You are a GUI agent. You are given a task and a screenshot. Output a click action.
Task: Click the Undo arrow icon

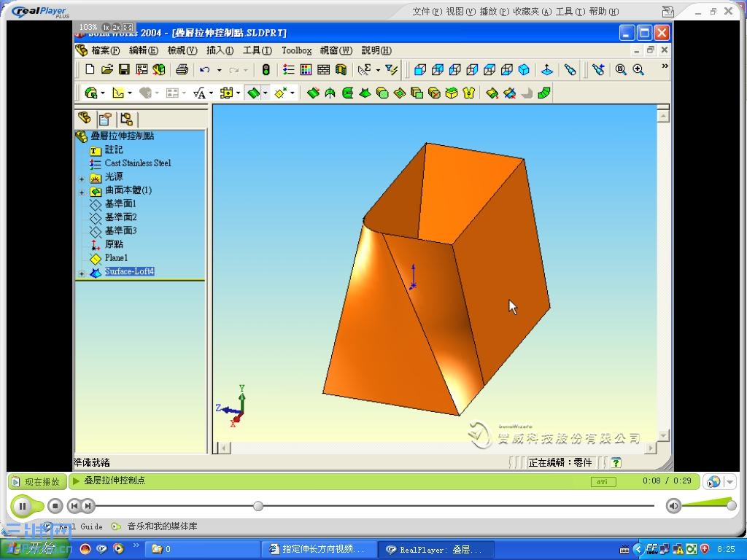click(x=205, y=70)
